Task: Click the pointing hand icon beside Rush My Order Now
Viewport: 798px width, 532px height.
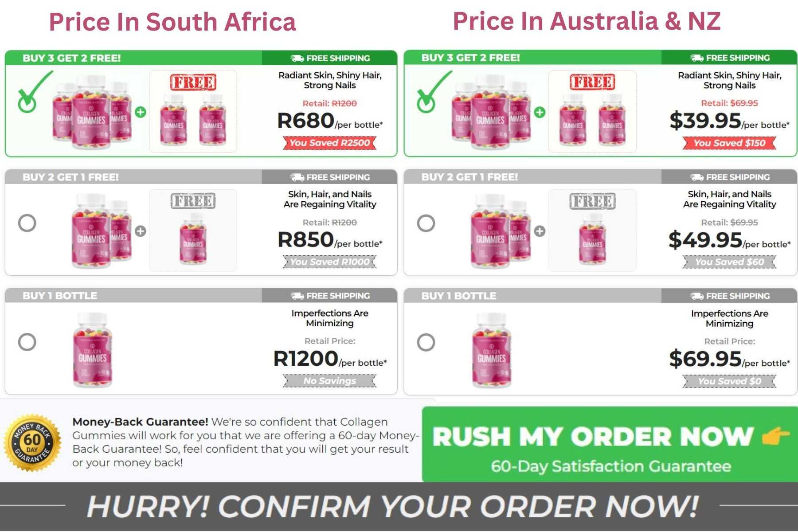Action: point(775,436)
